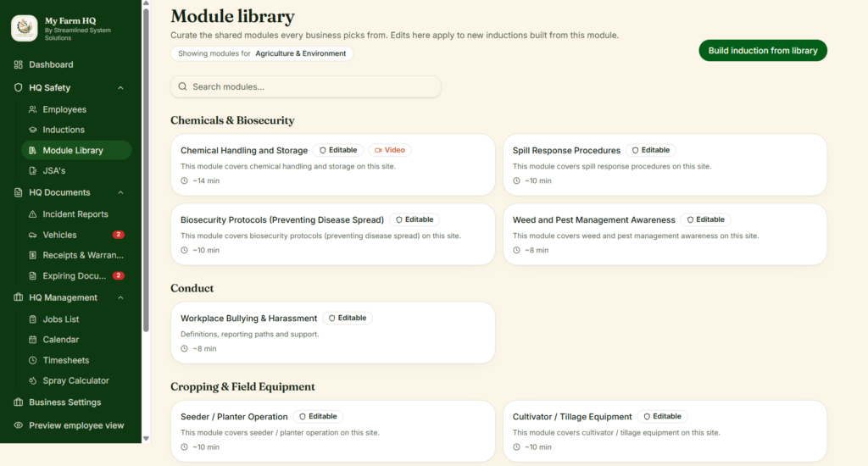Open Spray Calculator from sidebar
The image size is (868, 466).
[x=76, y=380]
